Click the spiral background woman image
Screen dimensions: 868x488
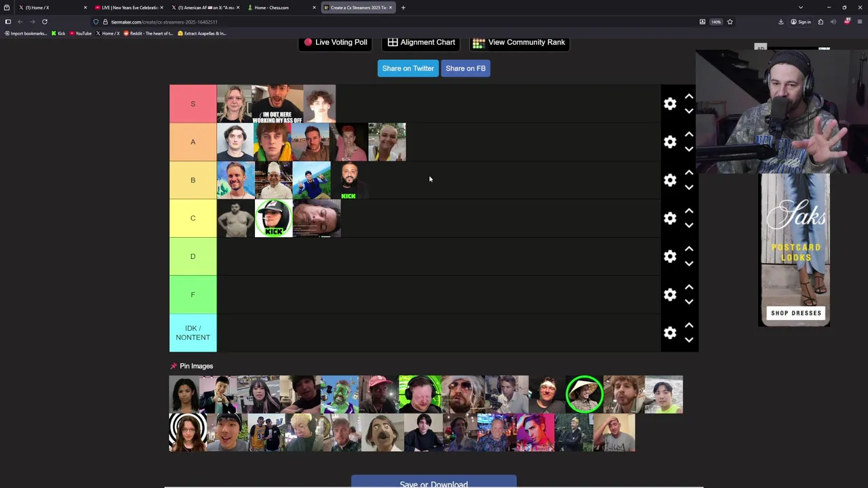pos(188,432)
